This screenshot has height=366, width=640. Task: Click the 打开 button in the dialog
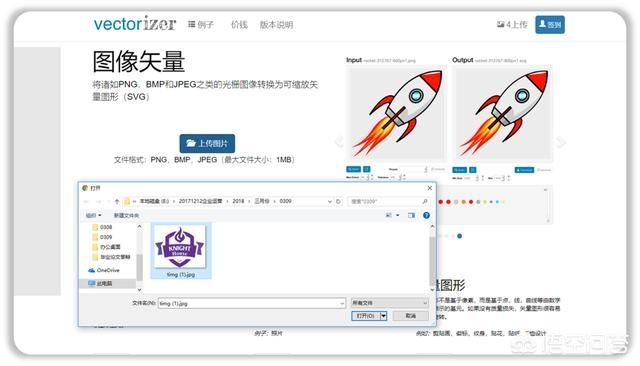tap(366, 316)
